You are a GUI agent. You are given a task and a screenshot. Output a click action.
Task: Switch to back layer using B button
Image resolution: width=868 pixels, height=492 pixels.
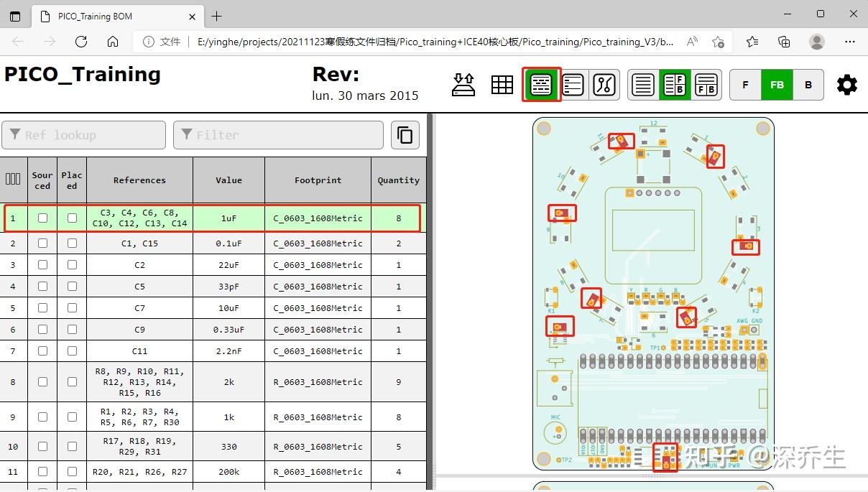click(x=808, y=84)
